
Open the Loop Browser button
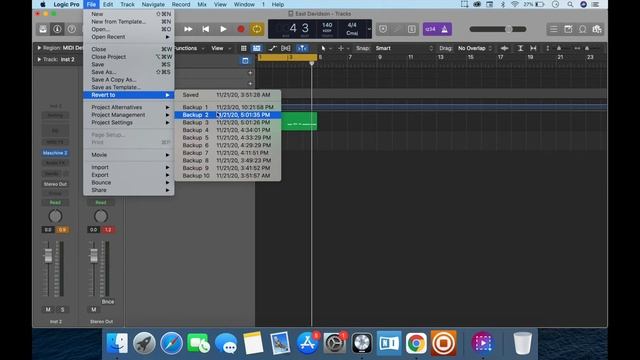click(x=582, y=29)
